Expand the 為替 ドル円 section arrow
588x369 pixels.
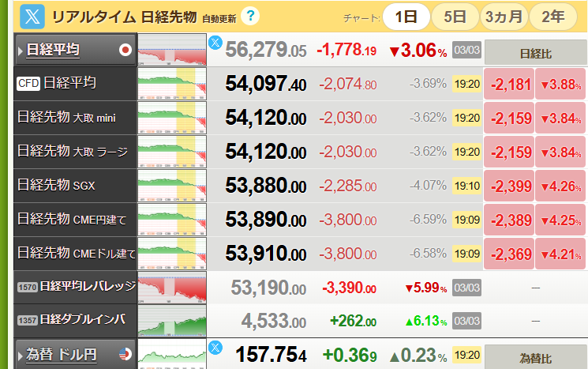coord(21,355)
